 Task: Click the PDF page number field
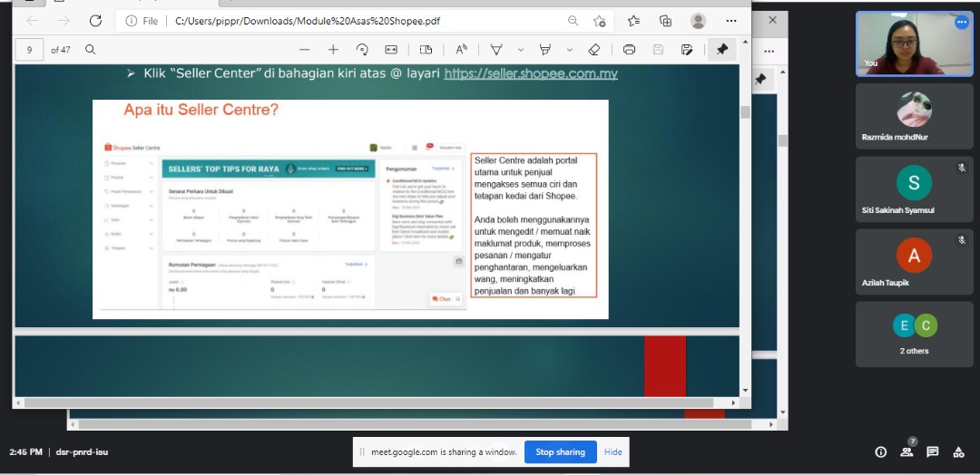point(30,50)
